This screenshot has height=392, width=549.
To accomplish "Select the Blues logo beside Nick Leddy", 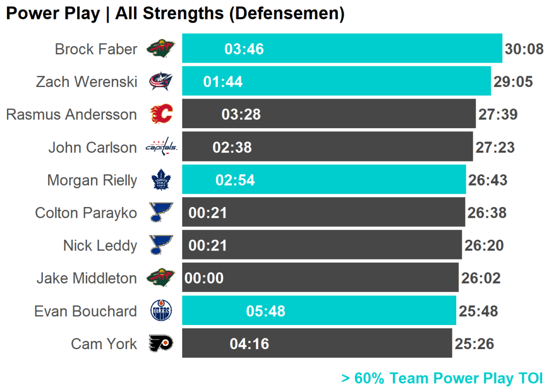I will (x=161, y=246).
